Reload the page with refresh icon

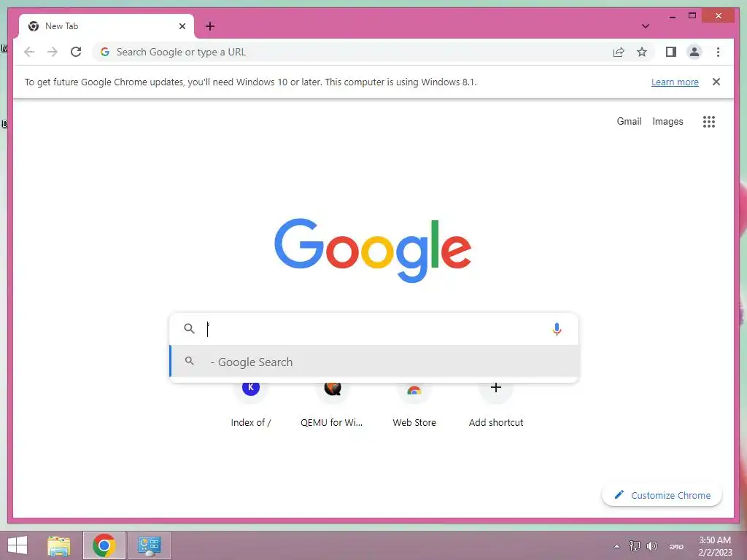pyautogui.click(x=76, y=52)
